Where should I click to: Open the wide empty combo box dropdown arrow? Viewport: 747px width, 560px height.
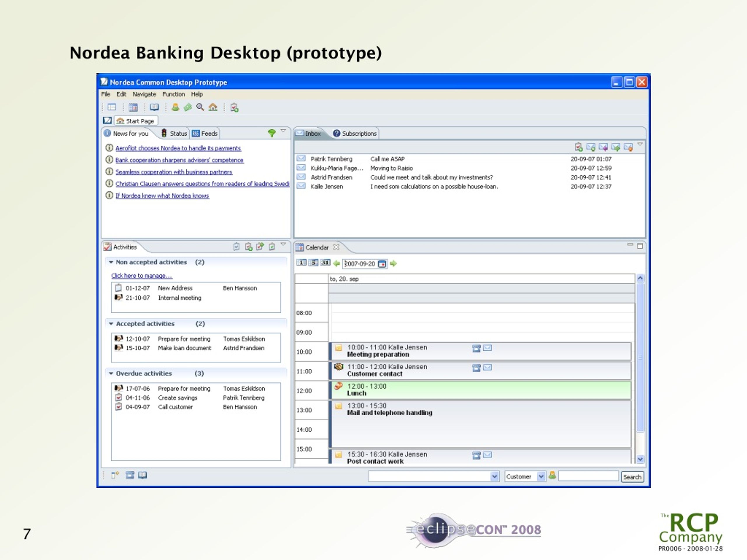point(495,477)
